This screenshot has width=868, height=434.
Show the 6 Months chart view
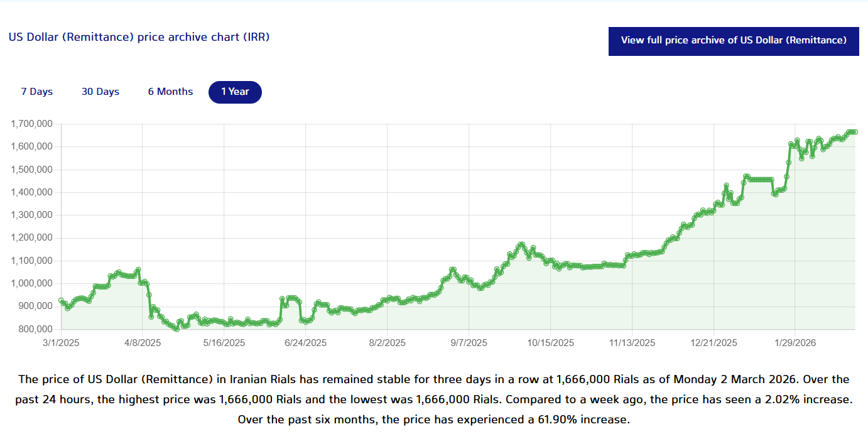(x=170, y=92)
